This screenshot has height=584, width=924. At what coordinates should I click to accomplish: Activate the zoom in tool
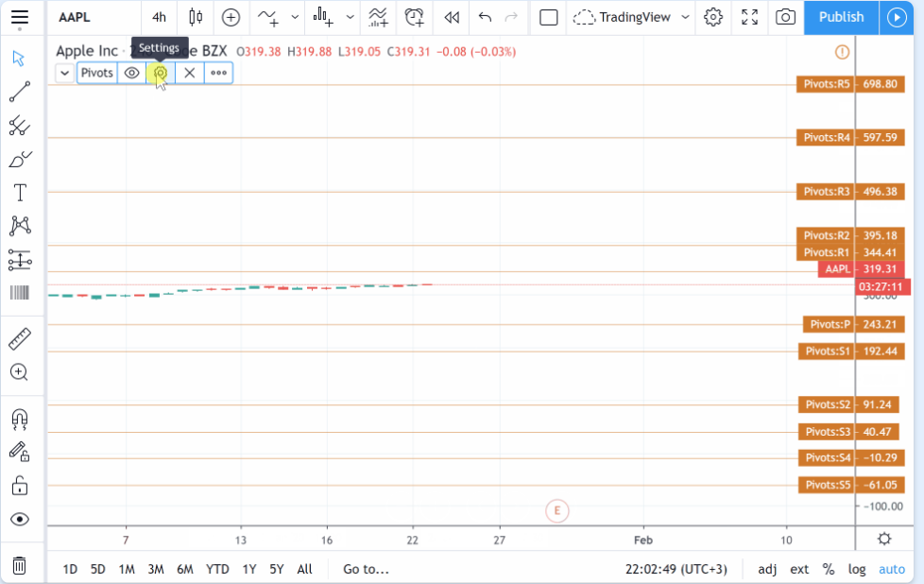coord(20,372)
